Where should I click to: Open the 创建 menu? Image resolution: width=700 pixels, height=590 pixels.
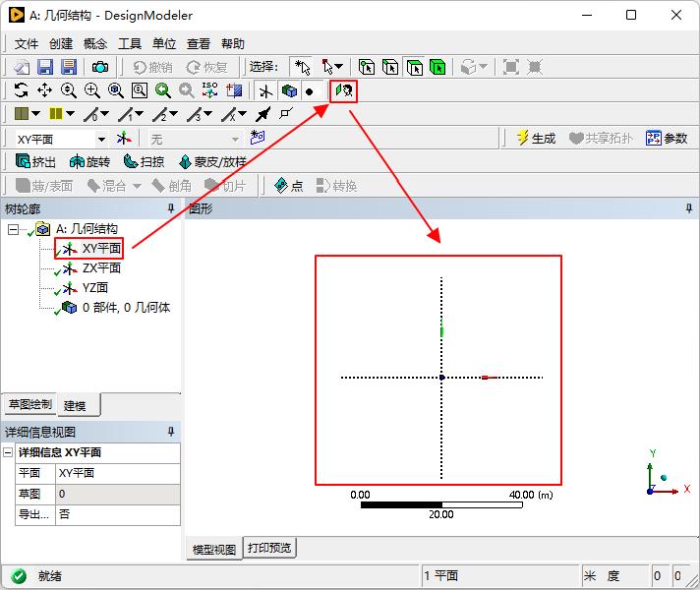point(61,43)
